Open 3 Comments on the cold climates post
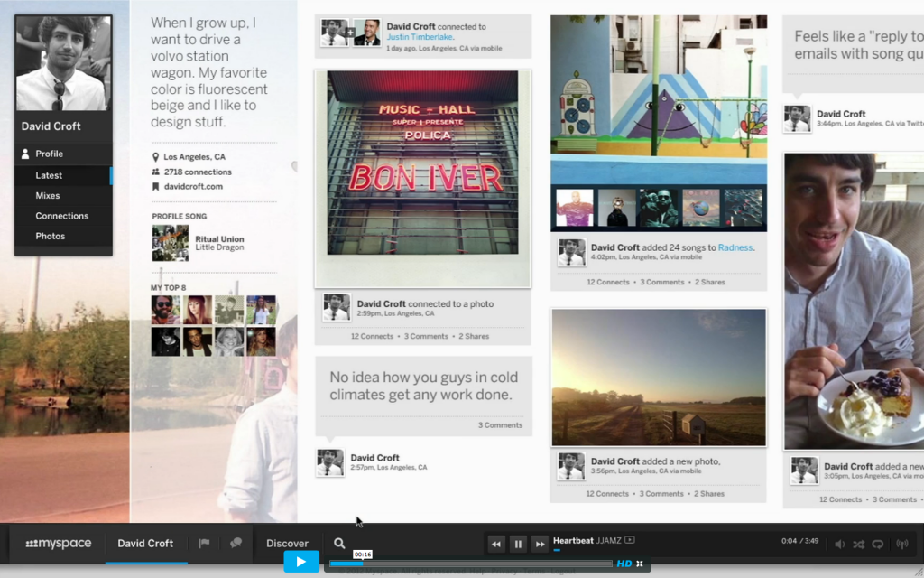The image size is (924, 578). [x=500, y=425]
